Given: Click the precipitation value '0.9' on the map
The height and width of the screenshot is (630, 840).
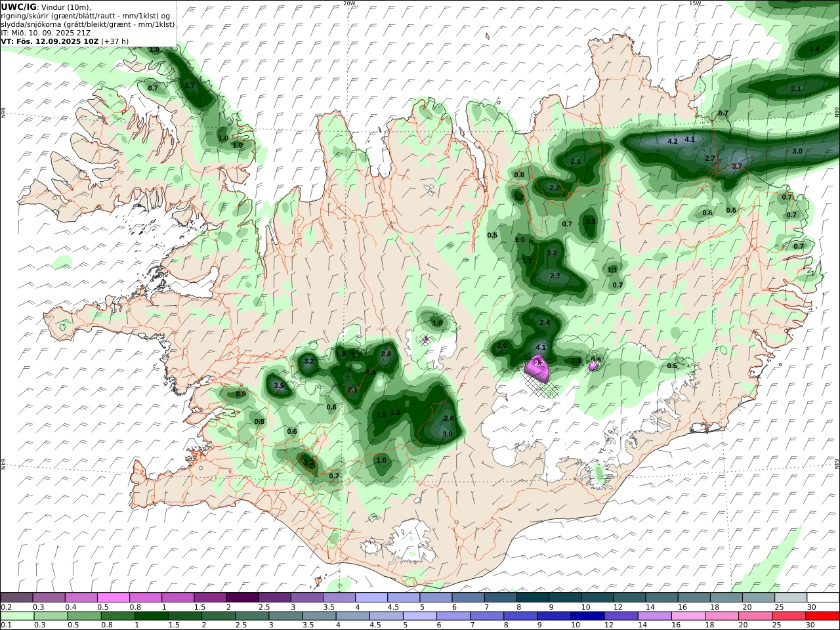Looking at the screenshot, I should tap(241, 394).
